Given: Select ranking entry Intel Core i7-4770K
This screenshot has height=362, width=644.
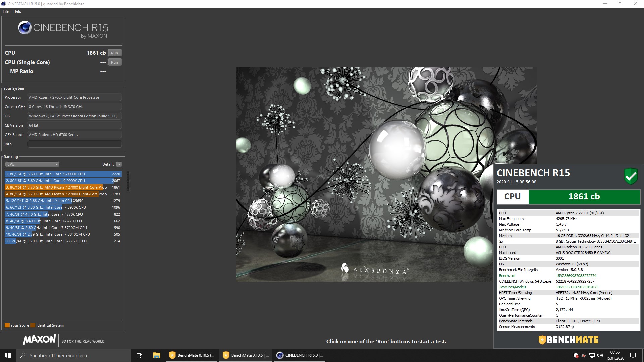Looking at the screenshot, I should tap(63, 214).
